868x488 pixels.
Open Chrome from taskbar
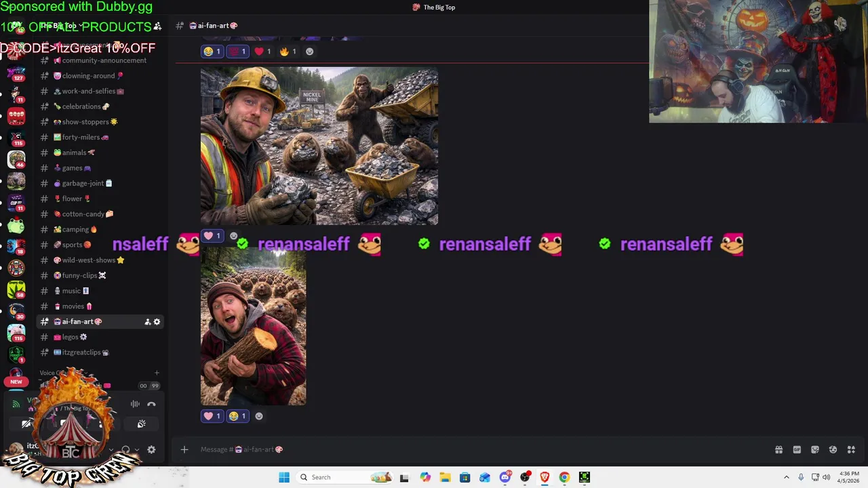click(564, 477)
